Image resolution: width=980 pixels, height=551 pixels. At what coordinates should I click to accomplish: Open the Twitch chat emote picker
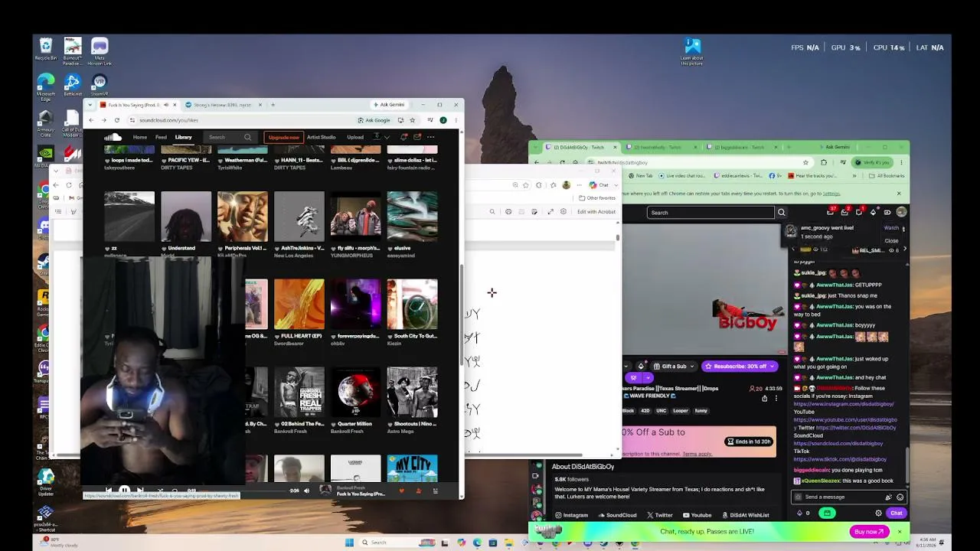pyautogui.click(x=900, y=497)
